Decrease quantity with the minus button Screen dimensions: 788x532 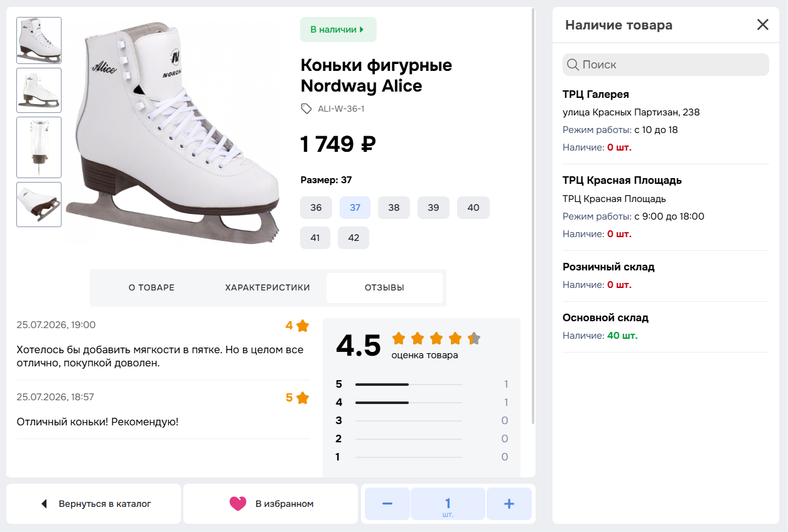387,504
